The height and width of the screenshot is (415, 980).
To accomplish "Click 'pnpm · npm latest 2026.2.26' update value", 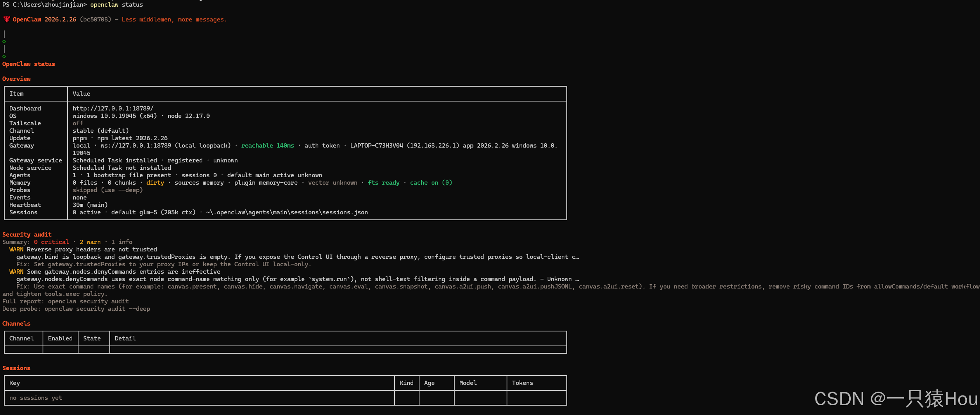I will (120, 138).
